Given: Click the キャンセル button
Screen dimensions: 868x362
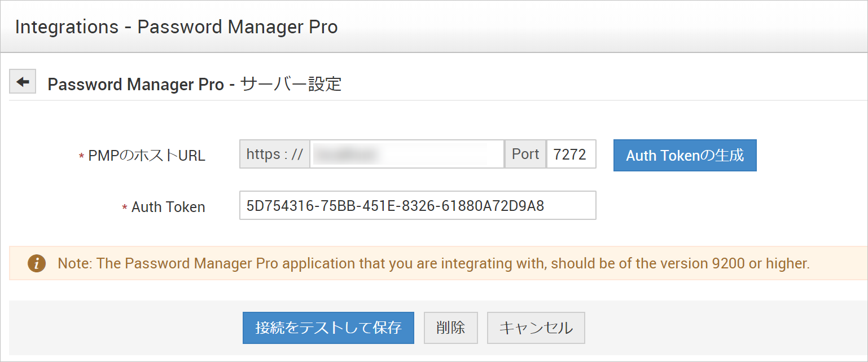Looking at the screenshot, I should (x=536, y=328).
